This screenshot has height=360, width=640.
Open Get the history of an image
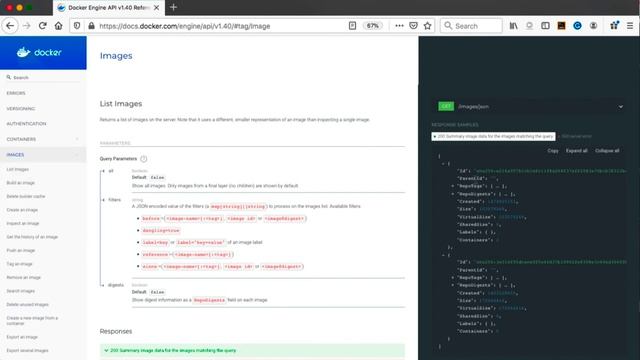pos(32,237)
